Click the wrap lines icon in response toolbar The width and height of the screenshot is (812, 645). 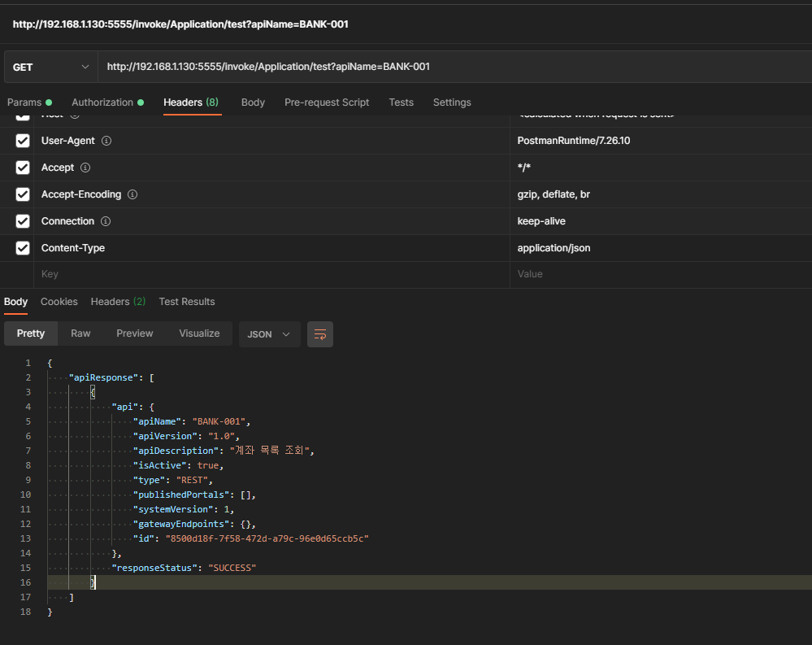tap(320, 334)
